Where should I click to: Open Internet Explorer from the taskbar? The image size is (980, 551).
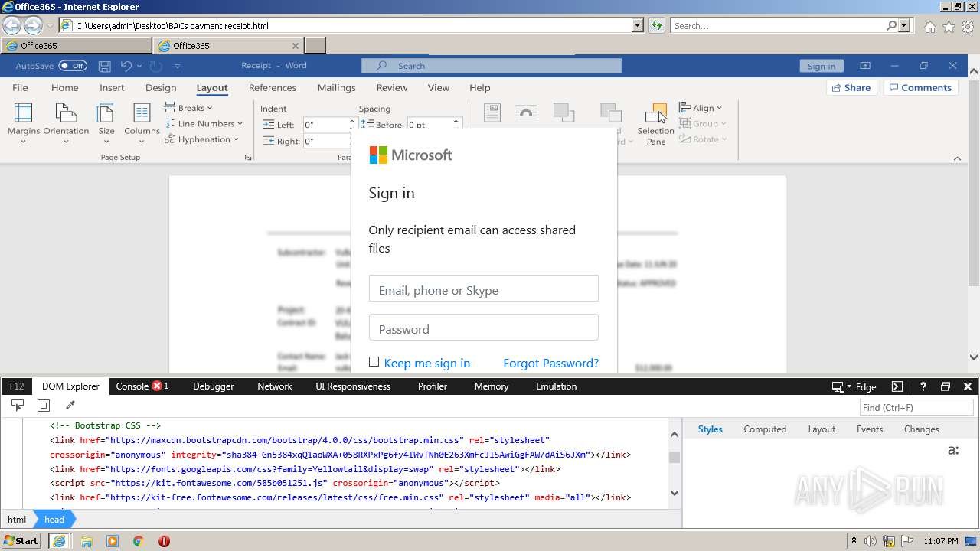[x=60, y=541]
